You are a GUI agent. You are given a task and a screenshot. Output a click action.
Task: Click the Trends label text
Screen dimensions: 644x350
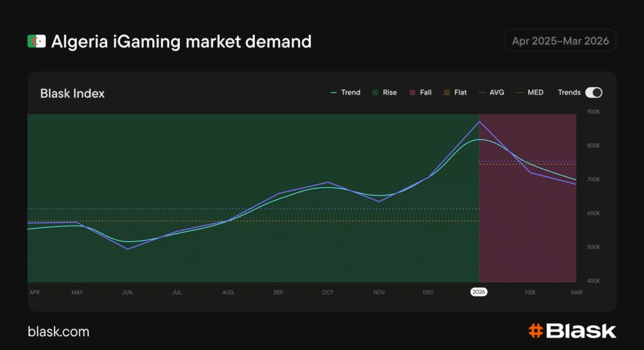[569, 92]
